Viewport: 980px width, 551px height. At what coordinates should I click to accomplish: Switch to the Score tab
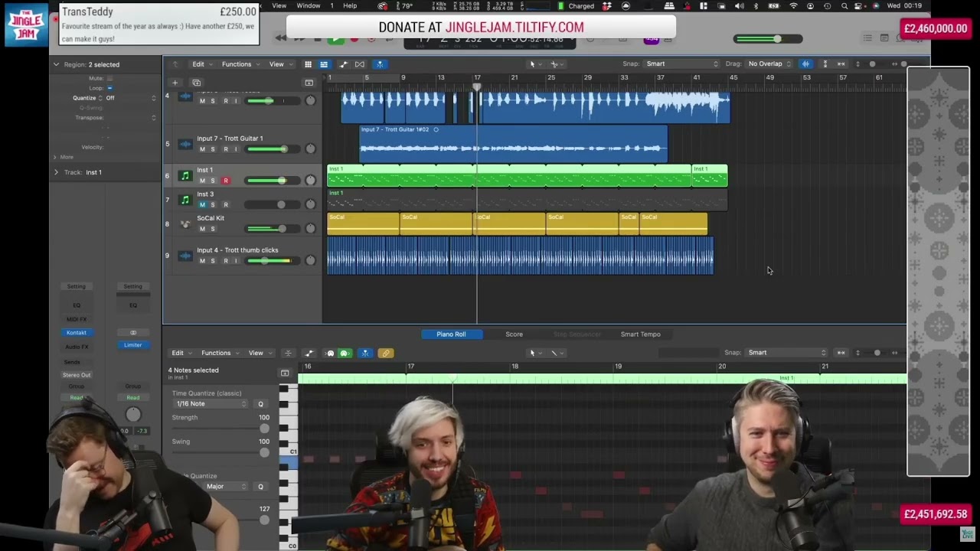[x=514, y=334]
